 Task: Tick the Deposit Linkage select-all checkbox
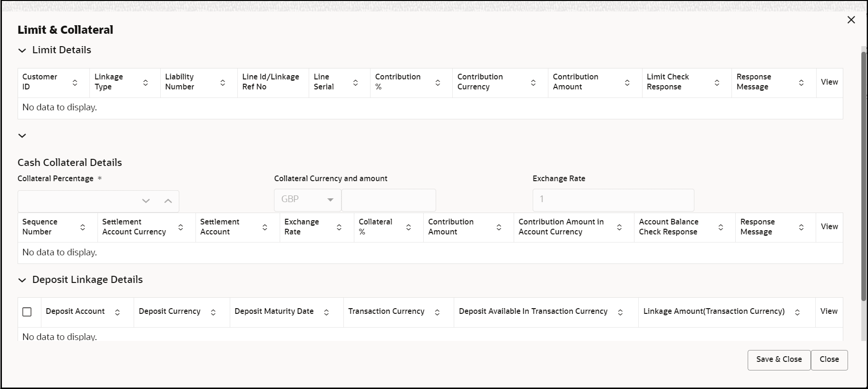(27, 312)
